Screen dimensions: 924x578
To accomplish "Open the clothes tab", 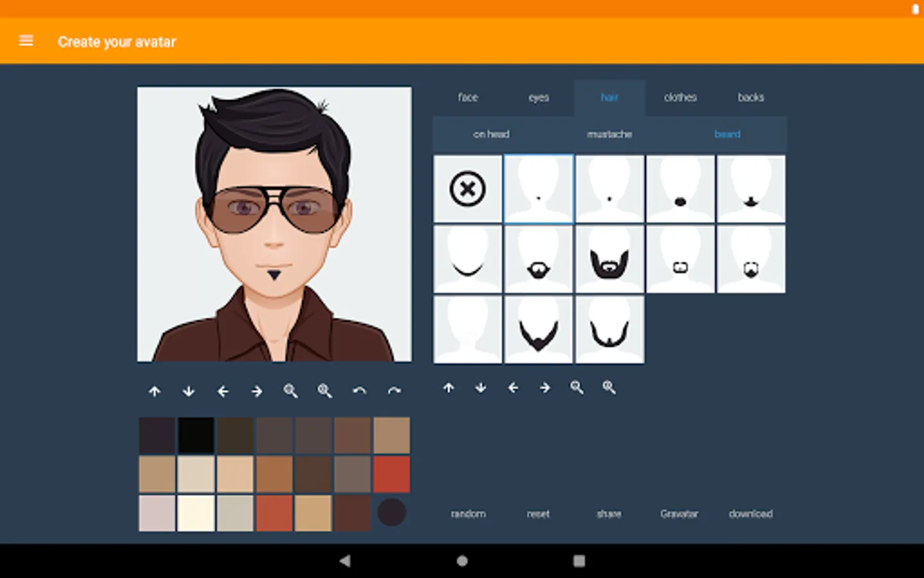I will click(680, 98).
